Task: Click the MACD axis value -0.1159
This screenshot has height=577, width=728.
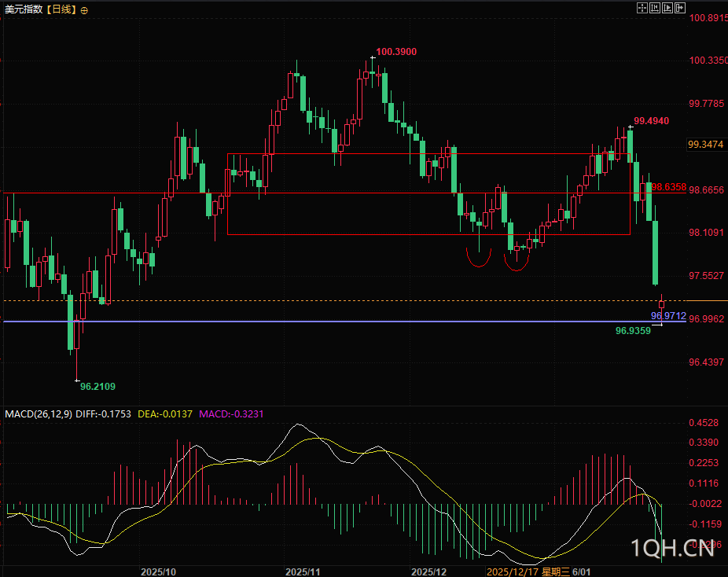Action: [704, 524]
